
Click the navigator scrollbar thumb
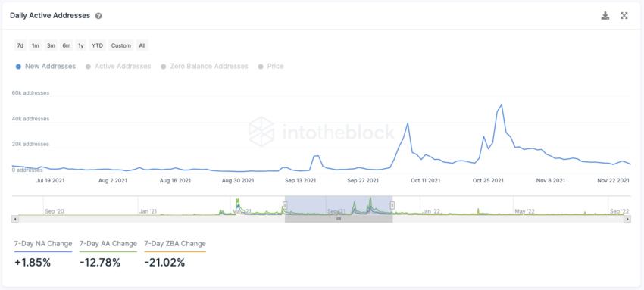point(339,219)
